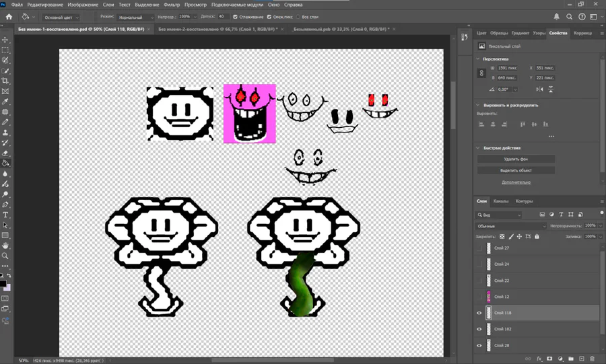Switch to the Каналы tab
This screenshot has width=606, height=364.
tap(501, 201)
